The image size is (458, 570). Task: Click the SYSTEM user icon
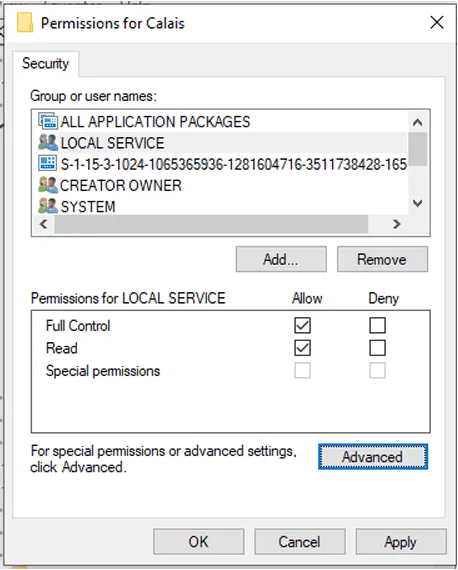(48, 206)
